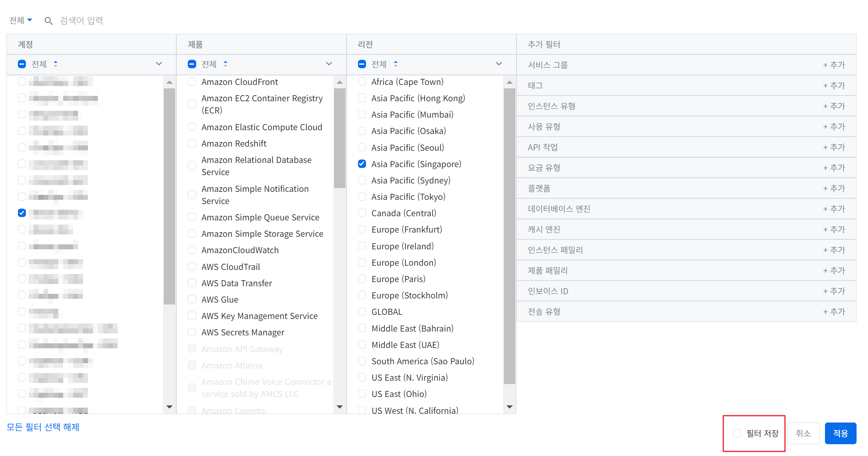Enable the 필터 저장 checkbox
Image resolution: width=868 pixels, height=456 pixels.
pyautogui.click(x=737, y=433)
